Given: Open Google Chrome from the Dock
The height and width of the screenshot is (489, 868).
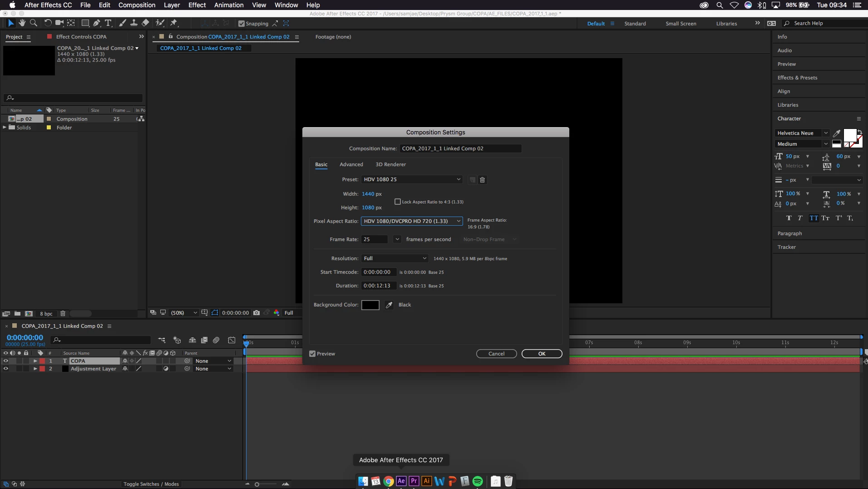Looking at the screenshot, I should pos(389,481).
